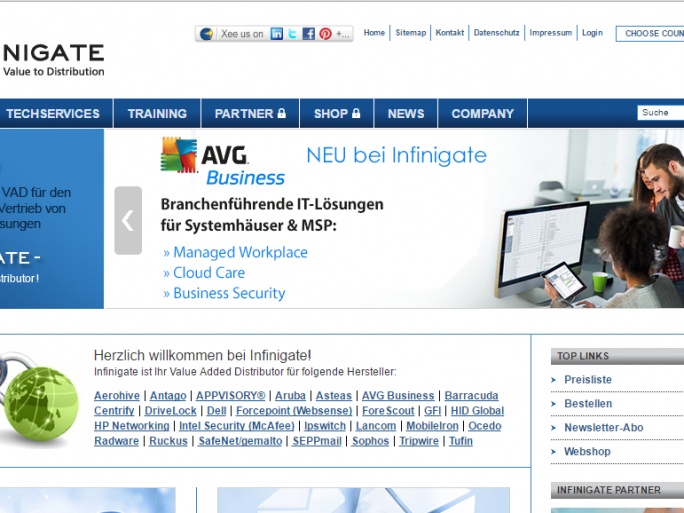684x513 pixels.
Task: Open the Aerohive vendor link
Action: [117, 396]
